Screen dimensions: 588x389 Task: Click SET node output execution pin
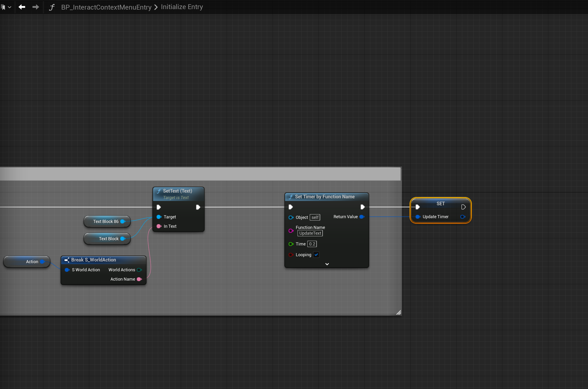pyautogui.click(x=463, y=207)
